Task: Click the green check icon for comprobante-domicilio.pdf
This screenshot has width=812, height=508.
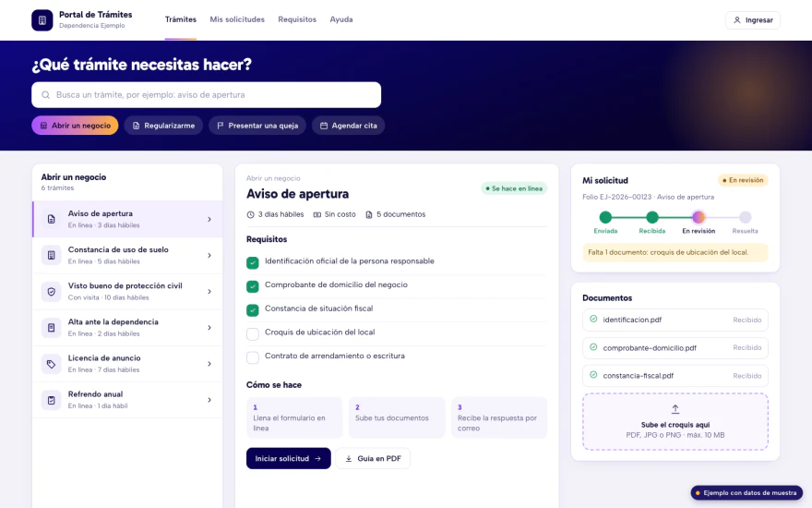Action: pyautogui.click(x=593, y=347)
